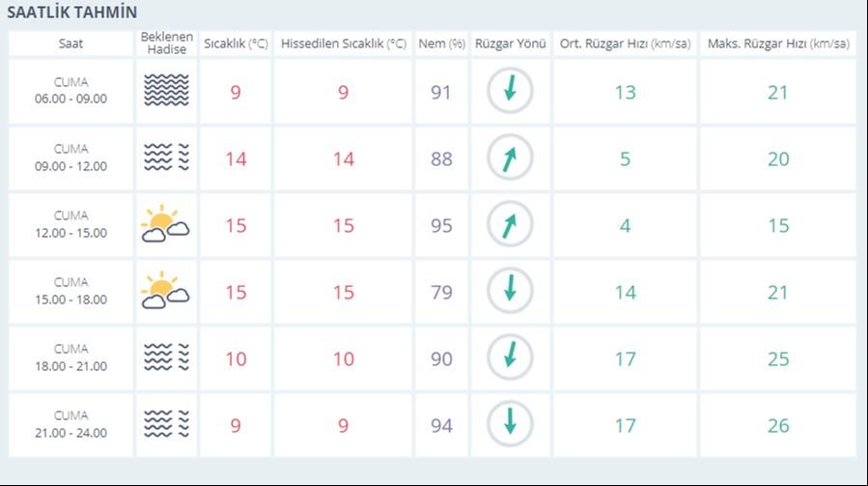Click the CUMA 12.00 - 15.00 time cell

70,225
